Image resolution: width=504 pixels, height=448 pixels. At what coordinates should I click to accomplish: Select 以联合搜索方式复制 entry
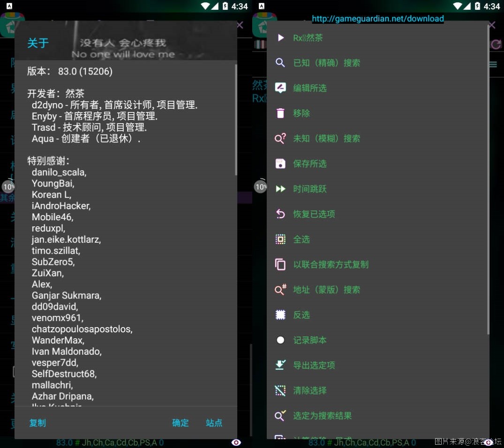click(331, 264)
